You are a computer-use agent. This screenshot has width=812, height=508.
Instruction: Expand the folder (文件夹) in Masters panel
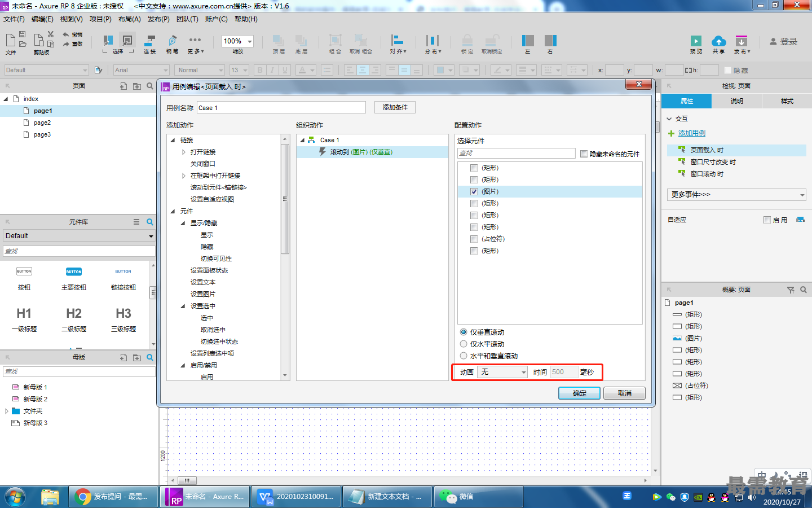(x=7, y=411)
